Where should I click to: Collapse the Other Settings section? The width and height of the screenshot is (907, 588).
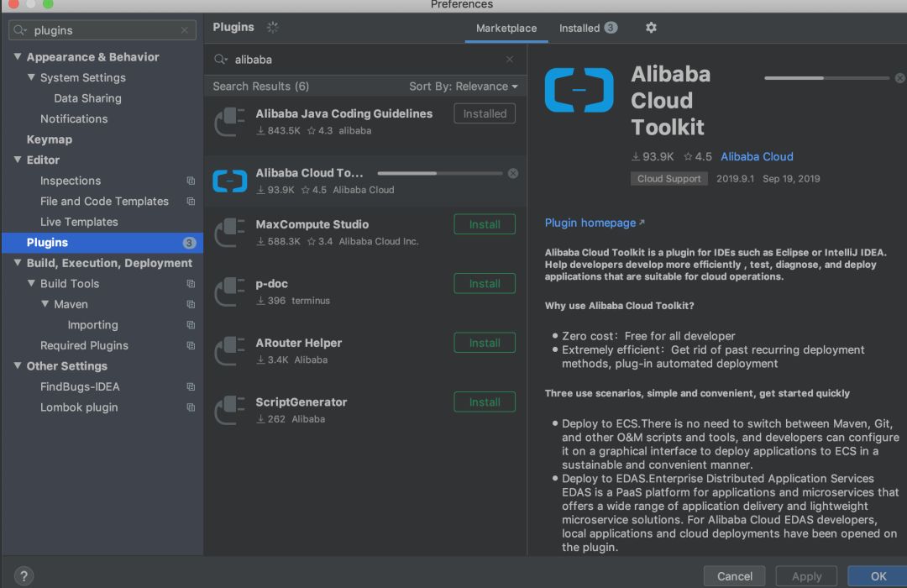(x=18, y=365)
